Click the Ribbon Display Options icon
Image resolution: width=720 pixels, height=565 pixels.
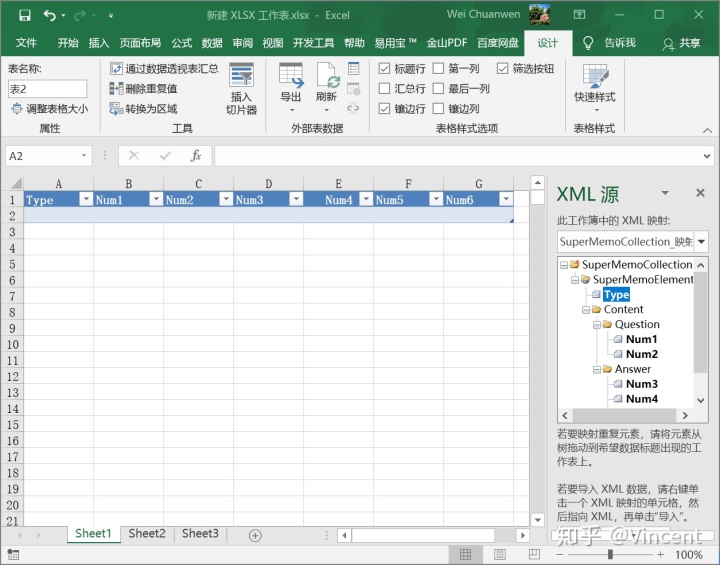(579, 15)
